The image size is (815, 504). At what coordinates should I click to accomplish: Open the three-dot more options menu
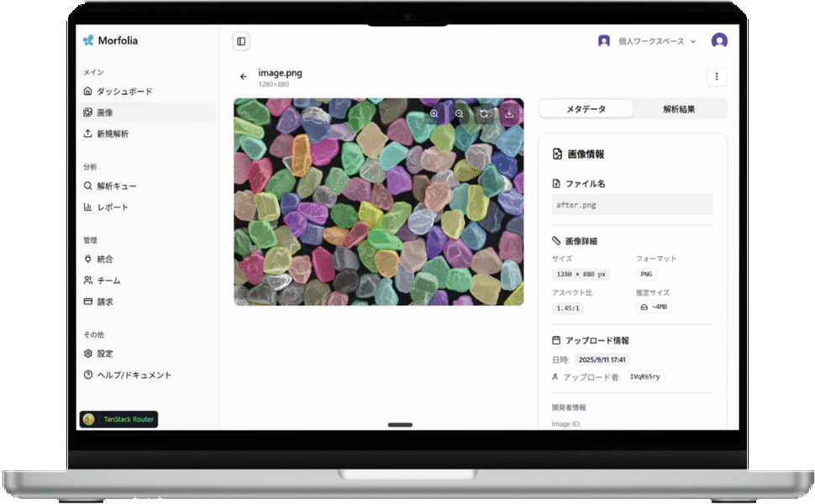point(716,76)
